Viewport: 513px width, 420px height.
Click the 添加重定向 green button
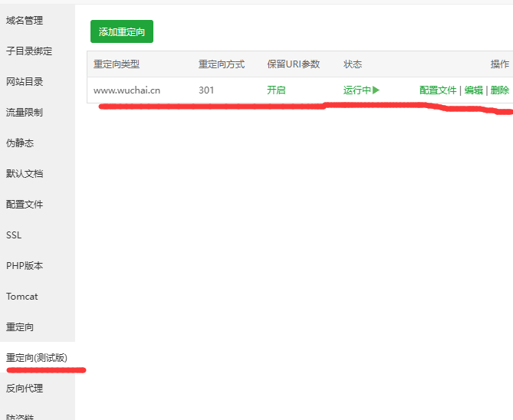(121, 32)
